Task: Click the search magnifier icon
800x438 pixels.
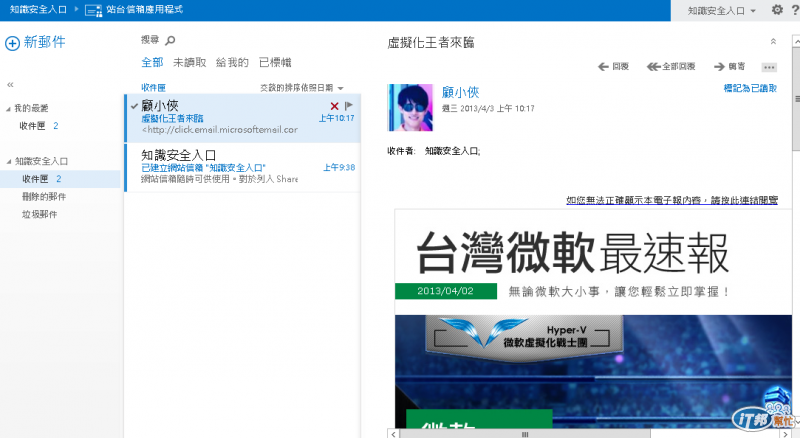Action: click(x=170, y=40)
